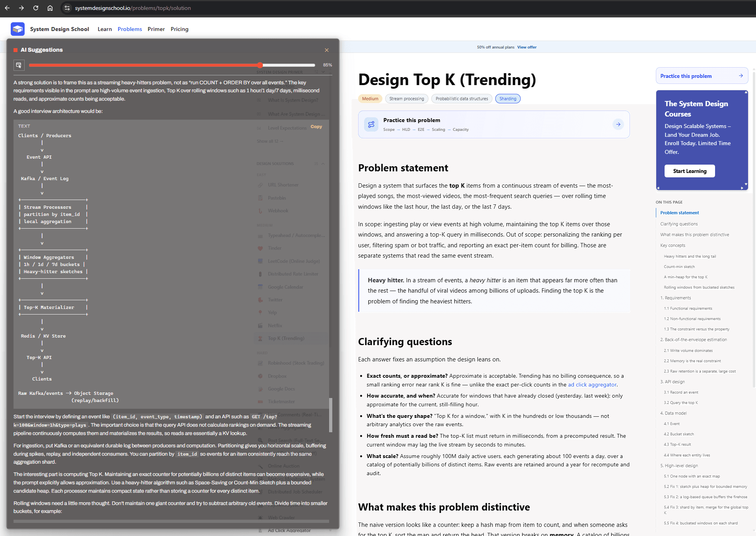Close the AI Suggestions panel
Viewport: 756px width, 536px height.
tap(327, 50)
